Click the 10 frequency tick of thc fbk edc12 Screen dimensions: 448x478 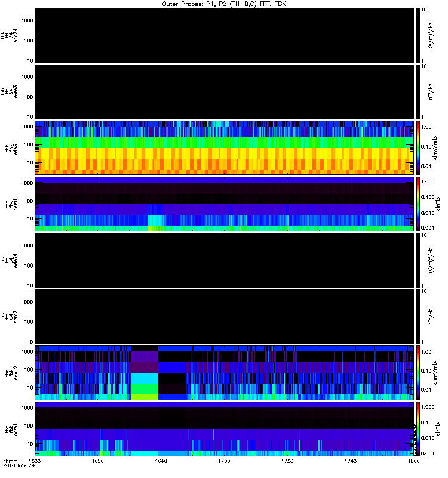[x=30, y=388]
